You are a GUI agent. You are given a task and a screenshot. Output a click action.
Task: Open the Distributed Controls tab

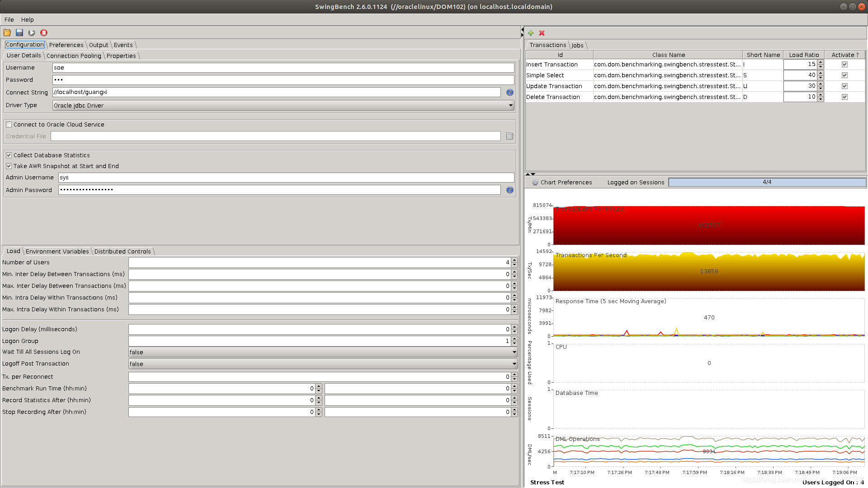123,252
